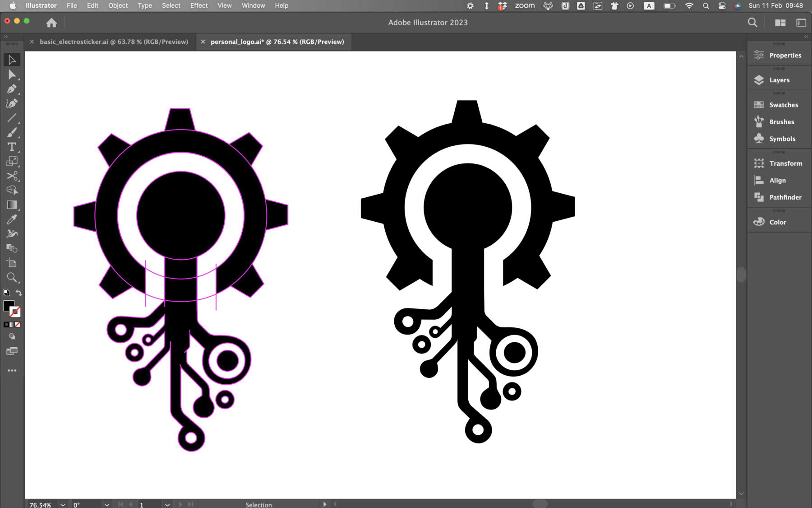Open the Window menu
The width and height of the screenshot is (812, 508).
click(x=253, y=5)
